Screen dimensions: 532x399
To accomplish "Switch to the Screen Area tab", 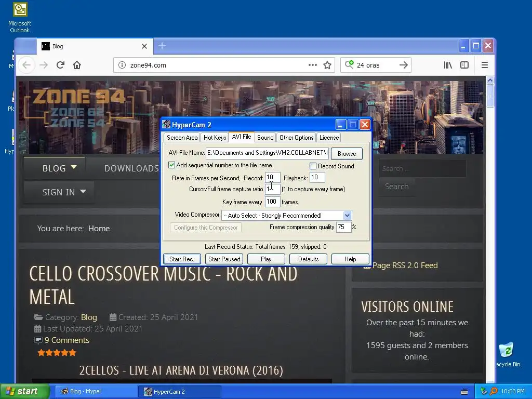I will [x=182, y=137].
